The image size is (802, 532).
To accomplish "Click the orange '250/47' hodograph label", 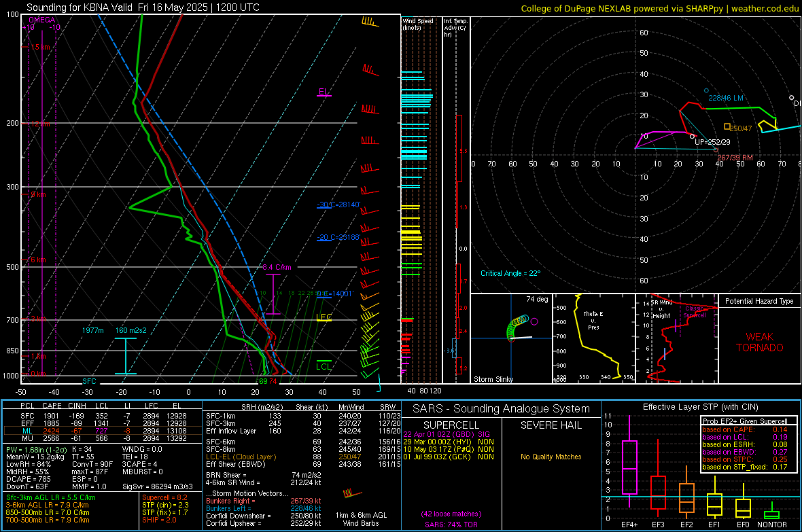I will 741,128.
